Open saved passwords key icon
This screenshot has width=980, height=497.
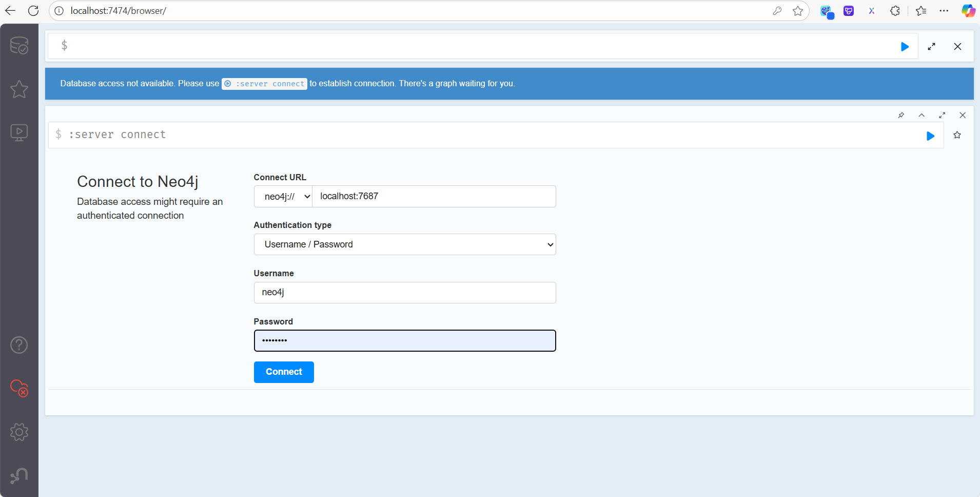tap(777, 11)
